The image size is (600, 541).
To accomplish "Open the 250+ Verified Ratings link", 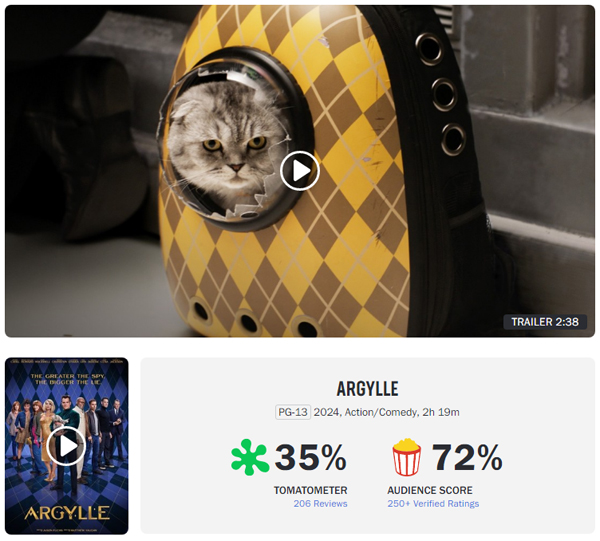I will click(x=433, y=504).
